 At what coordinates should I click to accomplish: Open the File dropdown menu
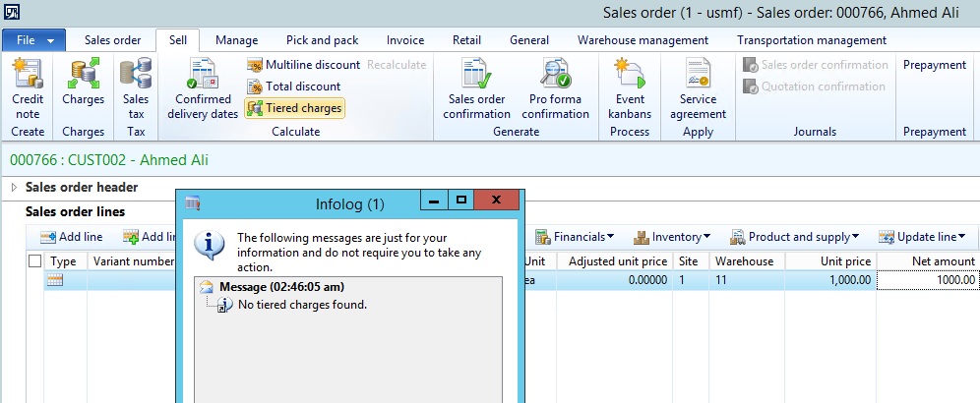34,40
